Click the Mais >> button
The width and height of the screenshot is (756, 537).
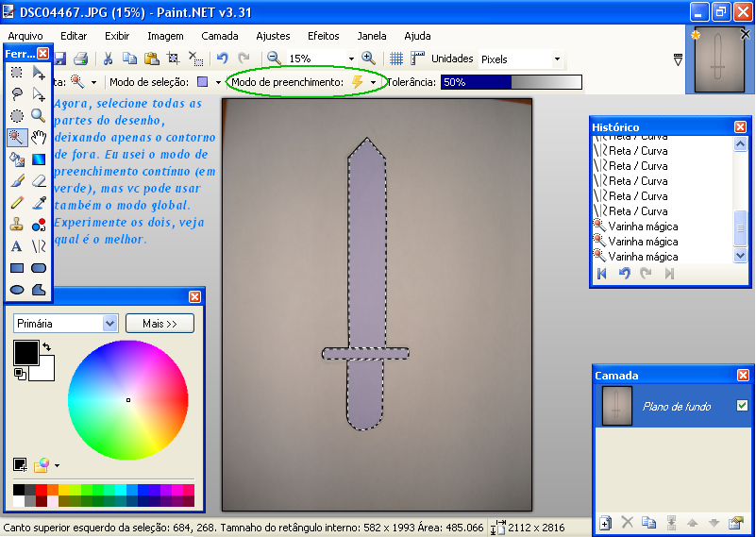(x=160, y=324)
